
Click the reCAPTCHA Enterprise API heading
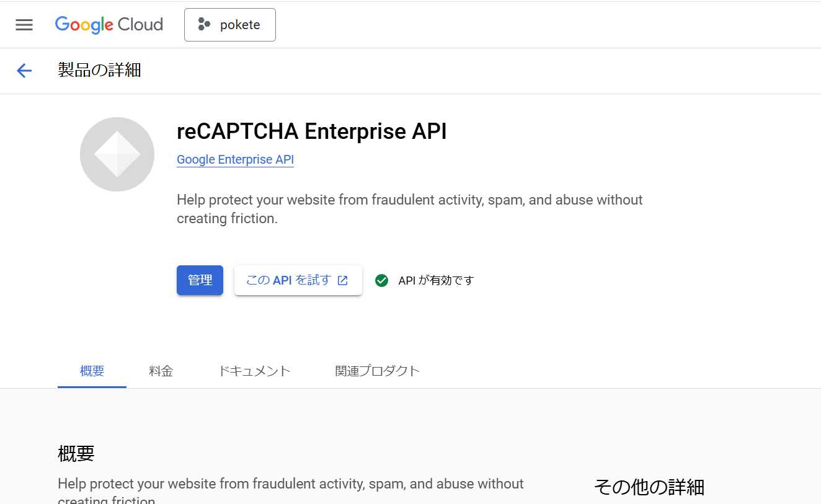(x=312, y=131)
